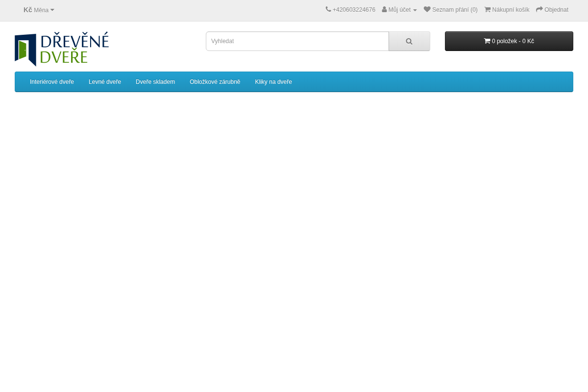This screenshot has height=392, width=588.
Task: Focus the Vyhledat search field
Action: (x=297, y=41)
